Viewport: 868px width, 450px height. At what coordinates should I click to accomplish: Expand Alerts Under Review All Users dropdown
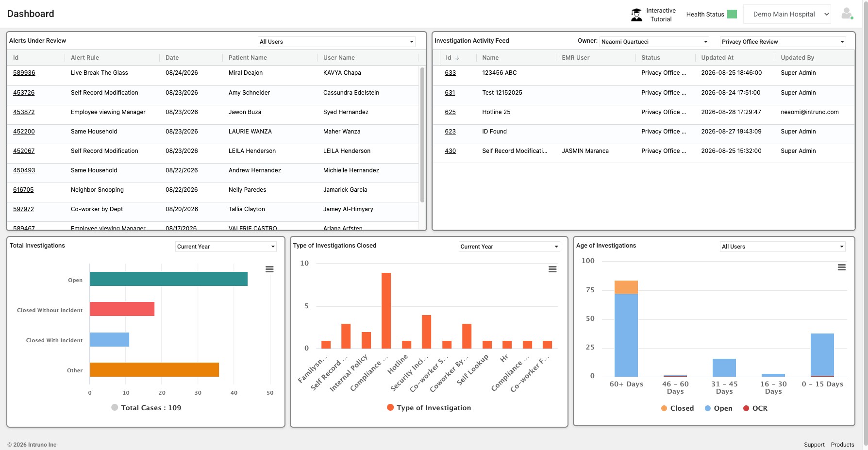pos(337,42)
